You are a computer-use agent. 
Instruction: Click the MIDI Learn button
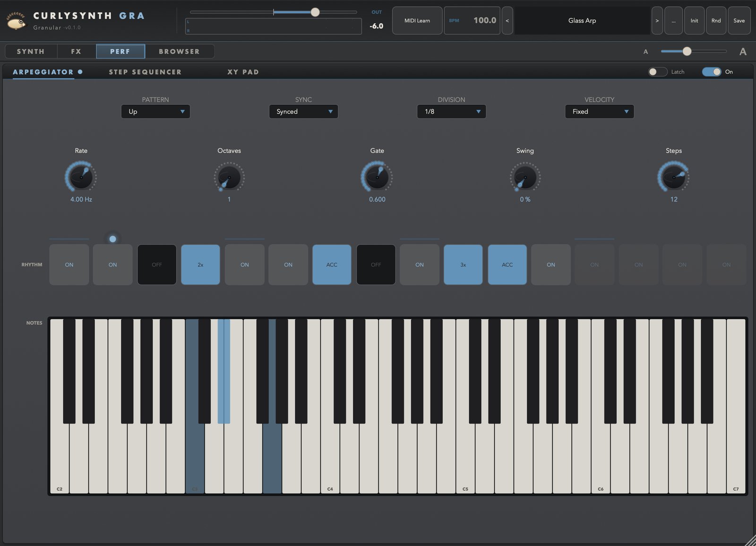pyautogui.click(x=417, y=21)
